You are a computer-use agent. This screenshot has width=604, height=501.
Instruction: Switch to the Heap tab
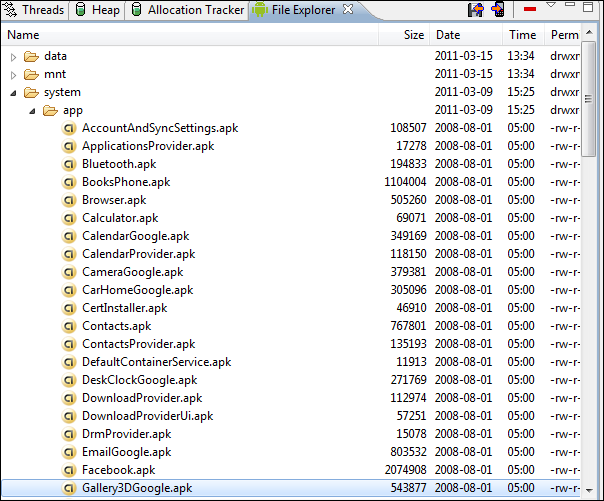pyautogui.click(x=97, y=10)
